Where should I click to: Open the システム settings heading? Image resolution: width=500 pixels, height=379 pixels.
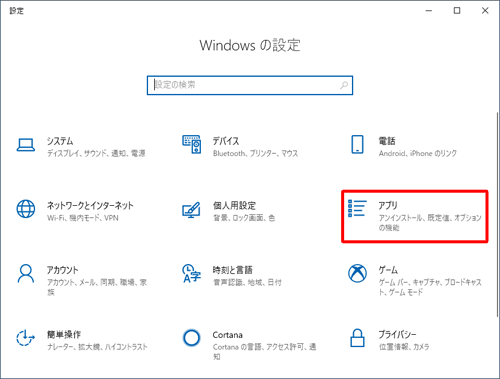pos(60,141)
